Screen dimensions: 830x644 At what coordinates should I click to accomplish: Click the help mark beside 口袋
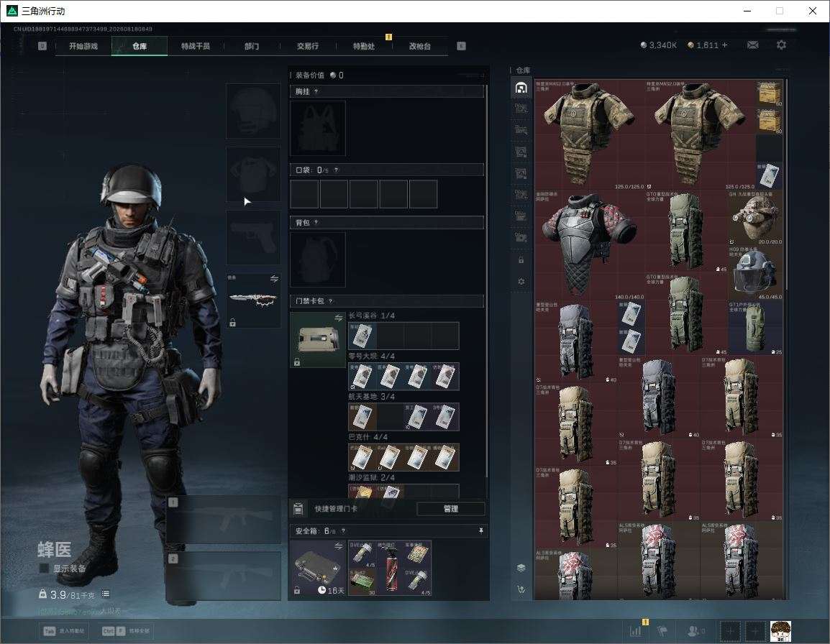tap(336, 170)
